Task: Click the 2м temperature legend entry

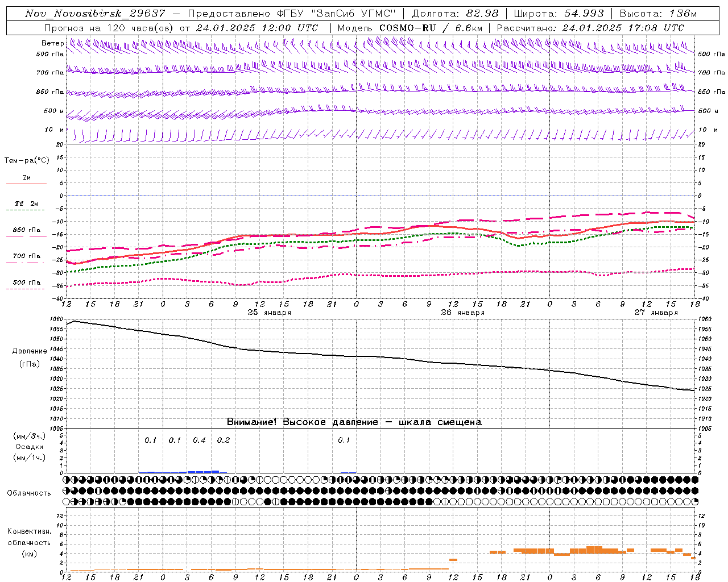Action: click(27, 177)
